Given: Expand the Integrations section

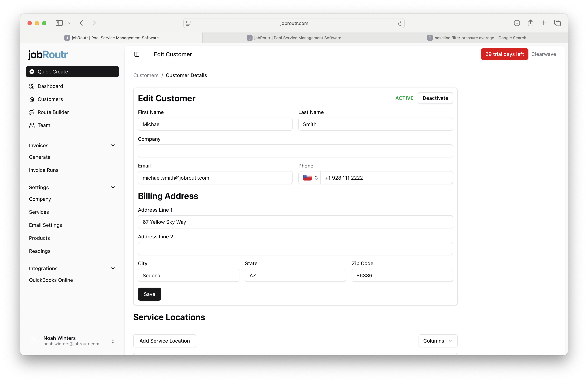Looking at the screenshot, I should point(113,268).
